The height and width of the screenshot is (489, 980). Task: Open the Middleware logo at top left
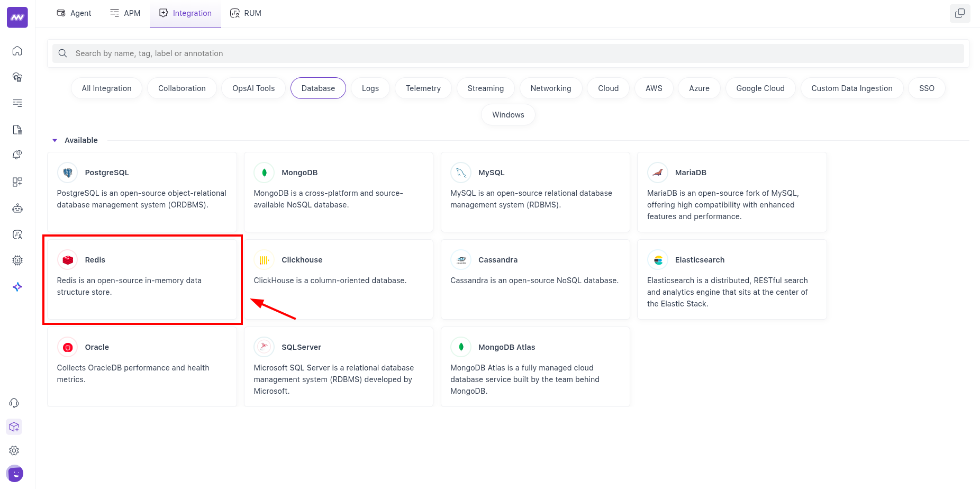[x=17, y=17]
